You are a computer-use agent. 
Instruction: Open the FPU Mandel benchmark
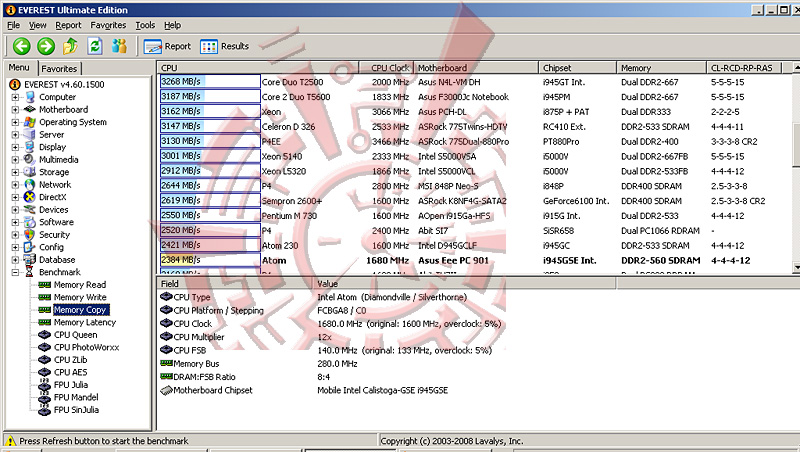(76, 397)
